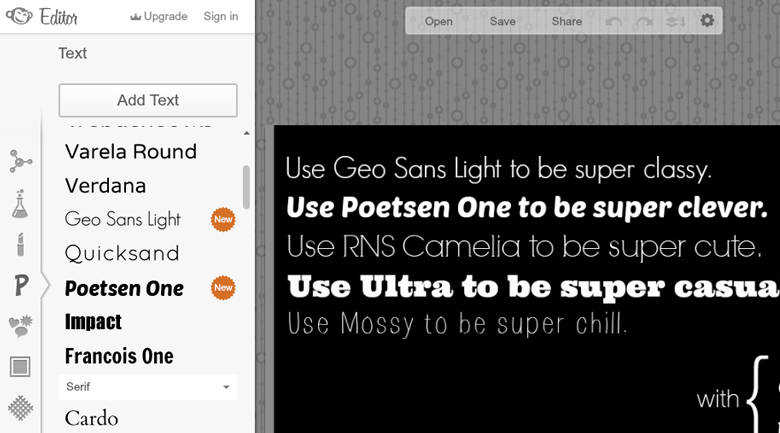Click Open in top toolbar
The image size is (780, 433).
click(438, 21)
